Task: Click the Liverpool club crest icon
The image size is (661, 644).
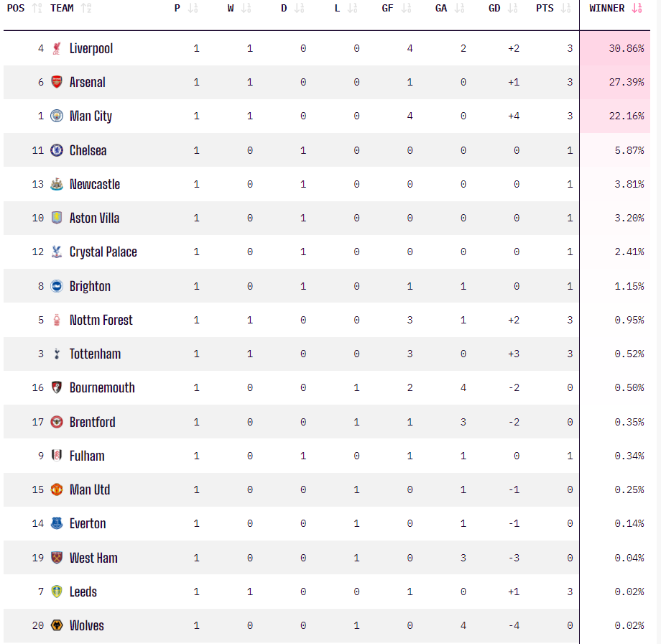Action: (x=57, y=49)
